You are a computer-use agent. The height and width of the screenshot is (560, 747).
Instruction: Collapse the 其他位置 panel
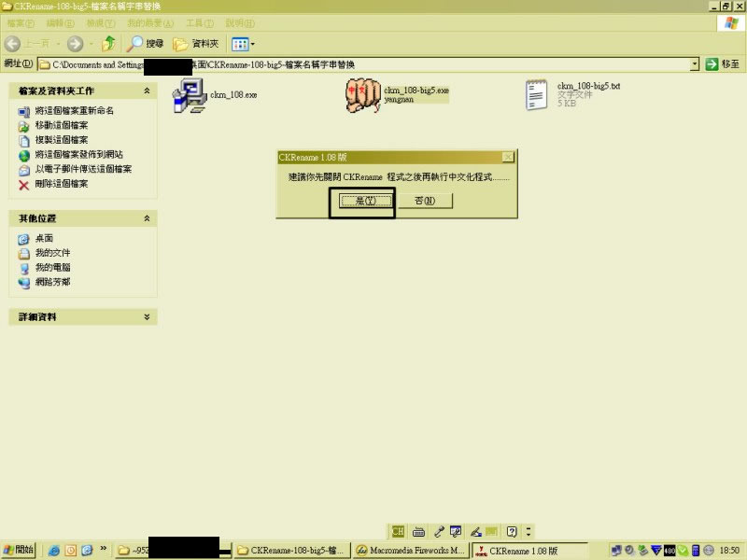pyautogui.click(x=147, y=218)
